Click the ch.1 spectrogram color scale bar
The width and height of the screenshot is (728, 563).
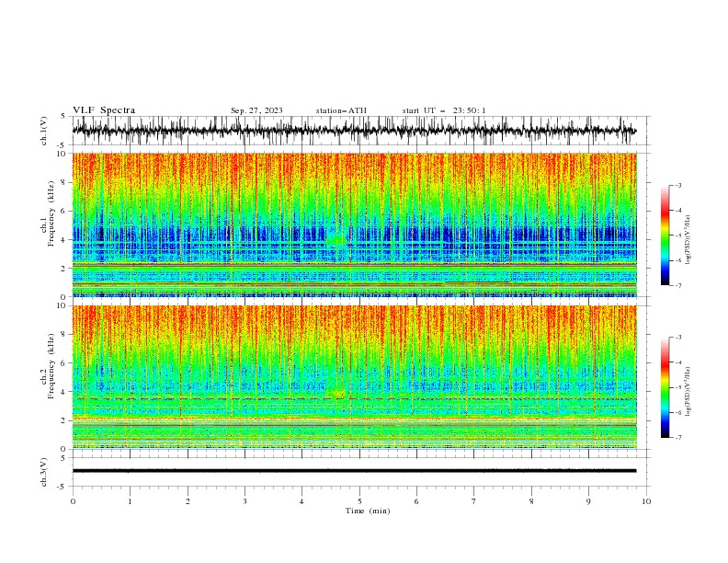[665, 236]
